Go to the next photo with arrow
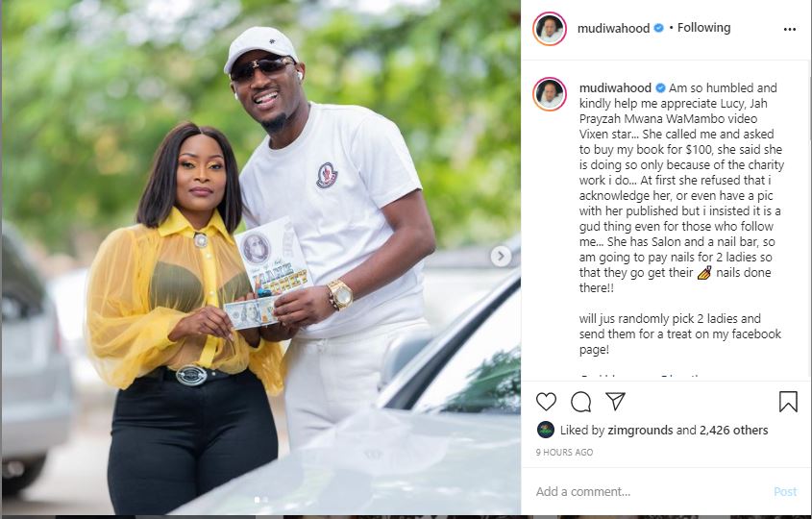Image resolution: width=812 pixels, height=519 pixels. coord(501,256)
